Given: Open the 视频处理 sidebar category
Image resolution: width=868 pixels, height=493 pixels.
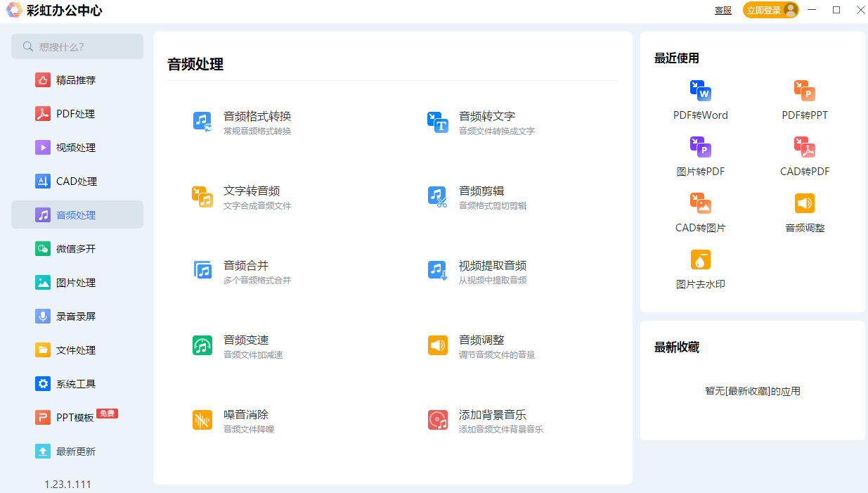Looking at the screenshot, I should [77, 147].
